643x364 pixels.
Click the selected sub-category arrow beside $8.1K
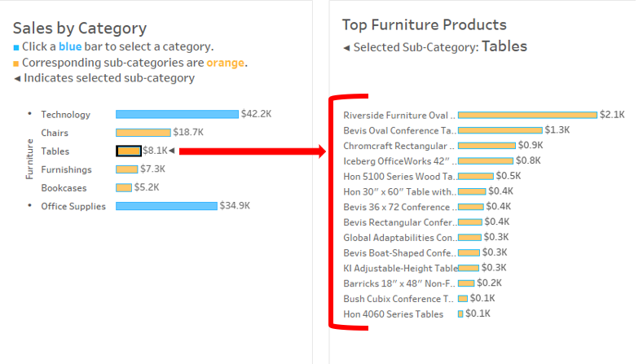(x=172, y=151)
